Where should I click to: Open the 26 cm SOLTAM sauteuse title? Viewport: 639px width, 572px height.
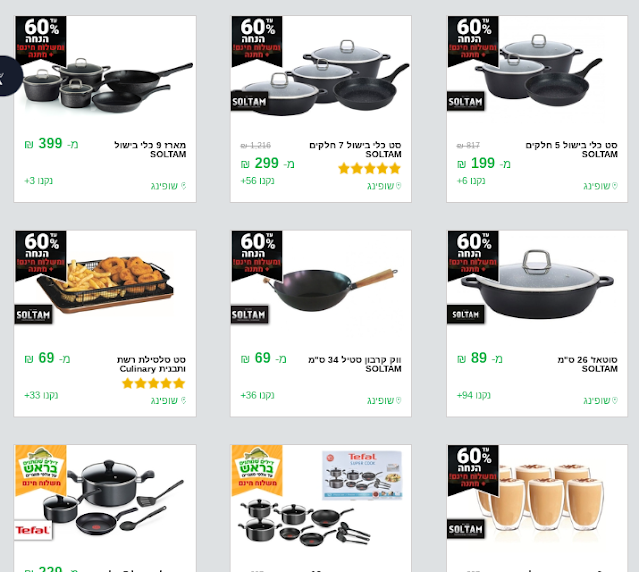click(588, 364)
